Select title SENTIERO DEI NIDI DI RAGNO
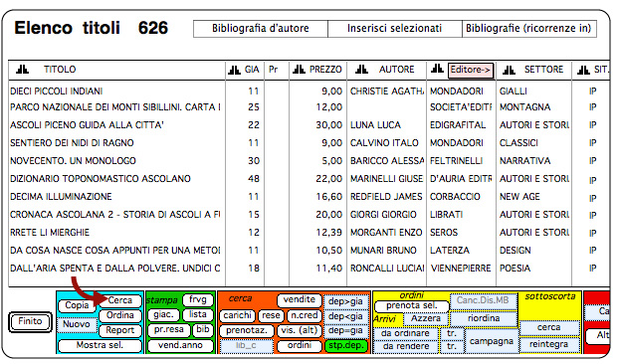 coord(72,143)
